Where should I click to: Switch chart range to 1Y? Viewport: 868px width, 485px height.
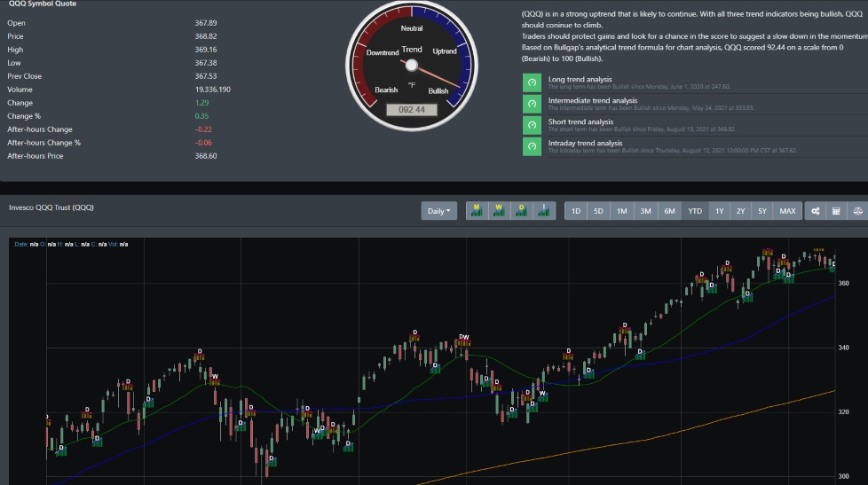click(x=719, y=211)
